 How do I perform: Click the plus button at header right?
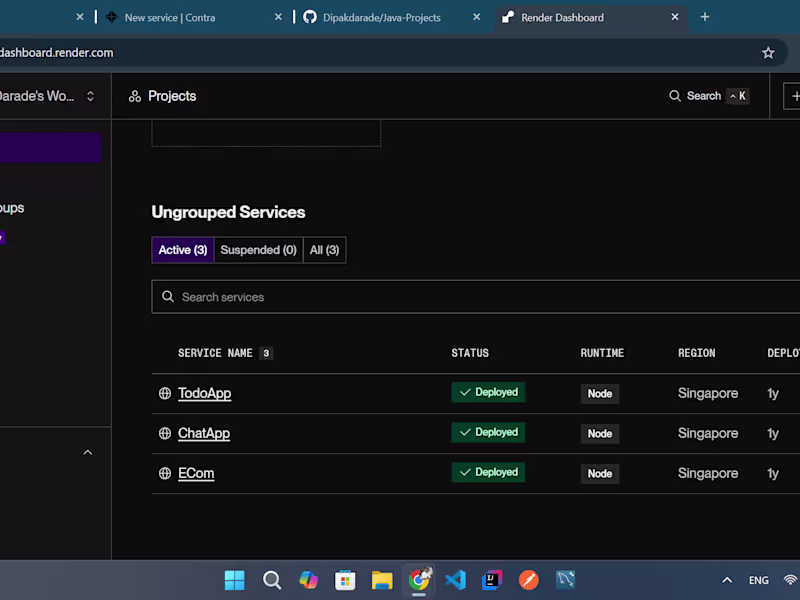792,96
